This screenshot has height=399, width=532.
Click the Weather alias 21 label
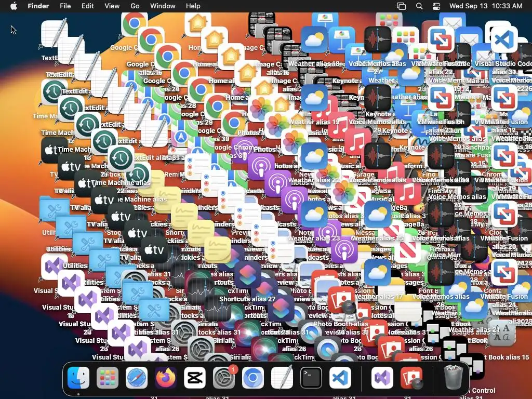(x=474, y=329)
